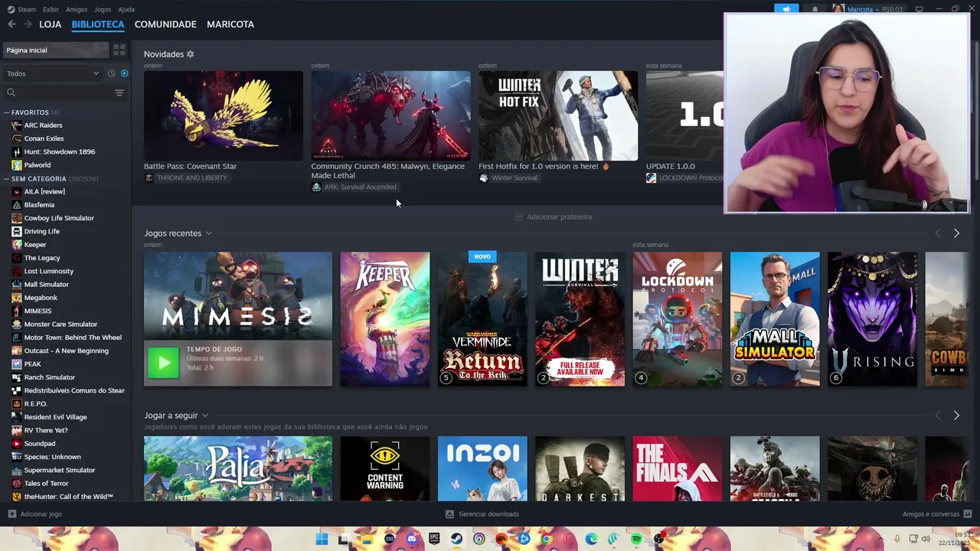This screenshot has height=551, width=980.
Task: Go back with the left arrow
Action: click(x=11, y=24)
